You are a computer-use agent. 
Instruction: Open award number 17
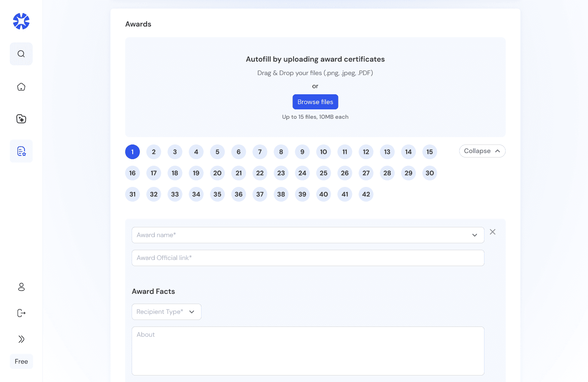coord(154,173)
